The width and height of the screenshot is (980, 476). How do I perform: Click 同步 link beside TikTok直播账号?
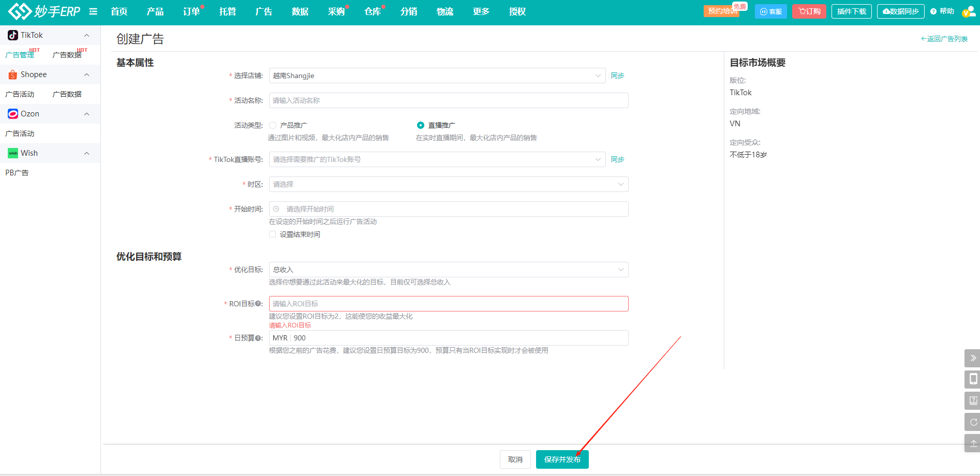pyautogui.click(x=617, y=159)
